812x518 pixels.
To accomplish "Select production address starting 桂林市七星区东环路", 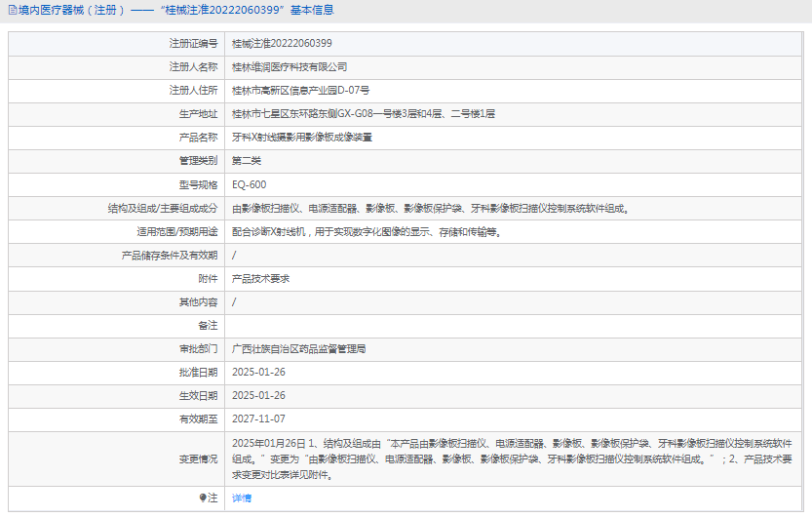I will pos(364,113).
